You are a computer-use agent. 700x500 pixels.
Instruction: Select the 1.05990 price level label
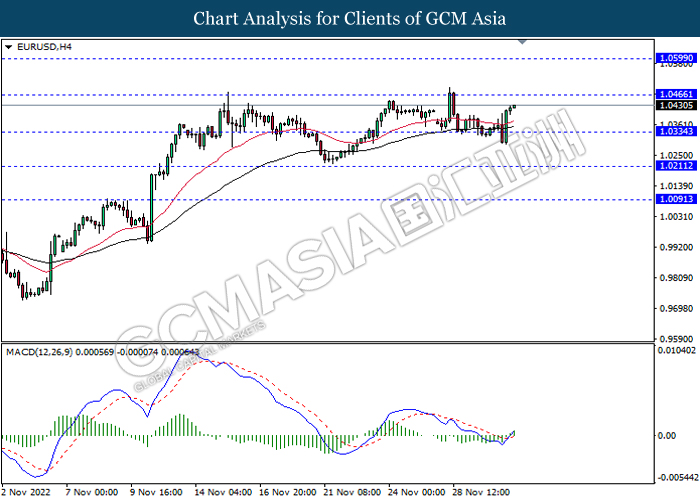click(x=676, y=58)
